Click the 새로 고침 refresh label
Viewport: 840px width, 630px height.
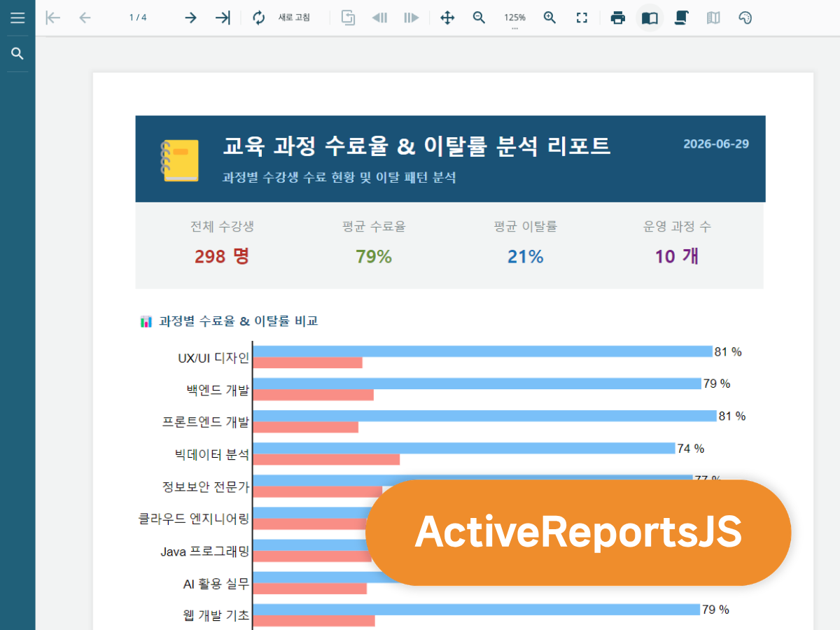(294, 17)
